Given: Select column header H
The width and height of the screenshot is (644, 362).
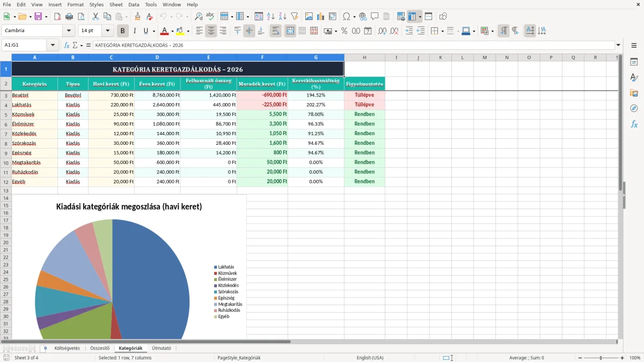Looking at the screenshot, I should pos(364,57).
